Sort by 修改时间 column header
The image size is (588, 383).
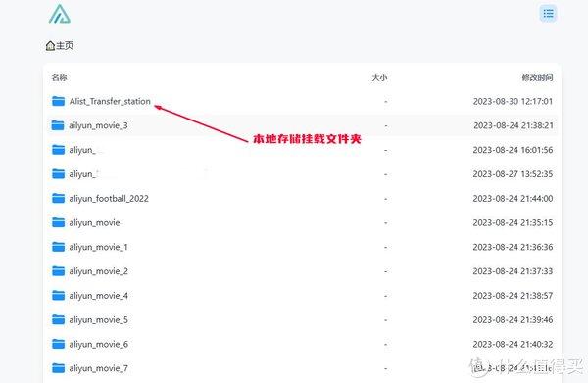click(x=537, y=78)
